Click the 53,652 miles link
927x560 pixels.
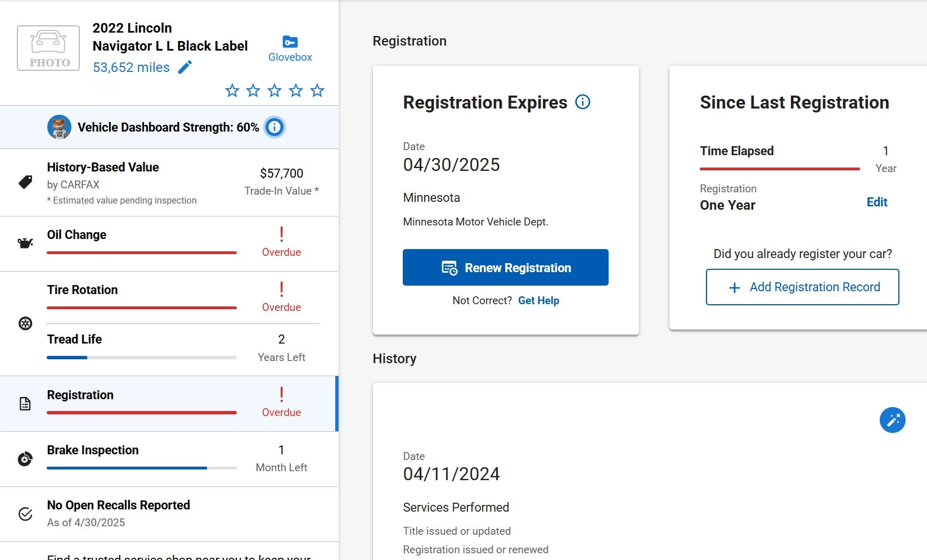click(131, 67)
